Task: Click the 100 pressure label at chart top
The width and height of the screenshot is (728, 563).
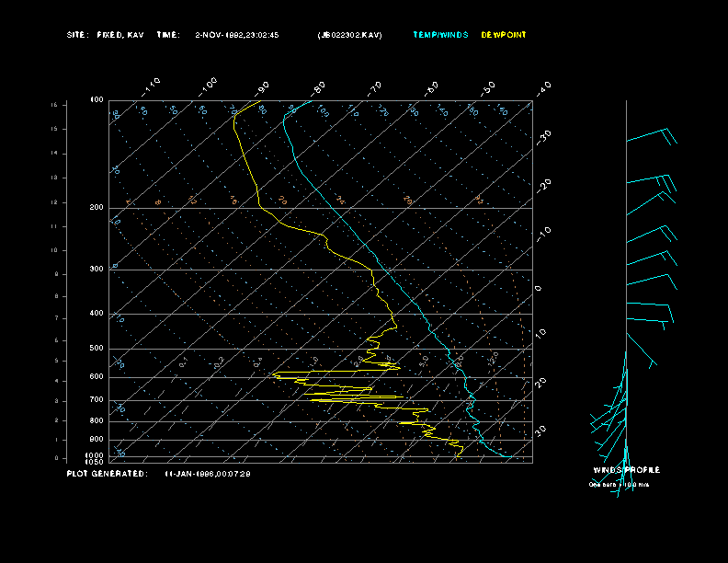Action: pos(97,99)
